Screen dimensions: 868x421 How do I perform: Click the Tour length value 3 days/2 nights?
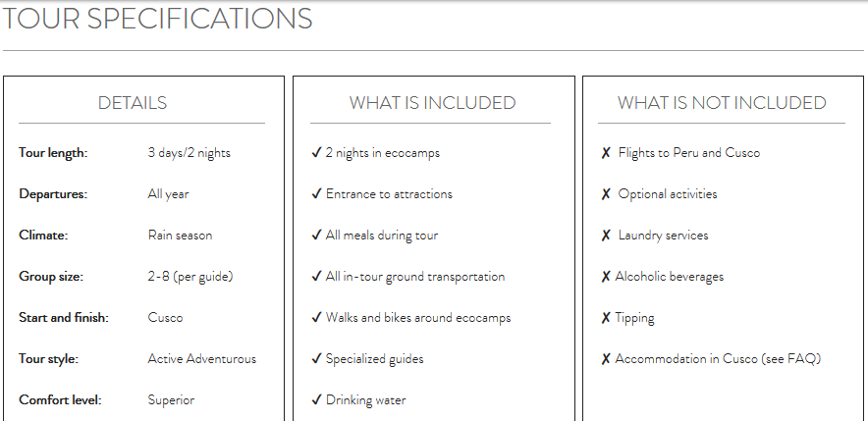pos(190,153)
